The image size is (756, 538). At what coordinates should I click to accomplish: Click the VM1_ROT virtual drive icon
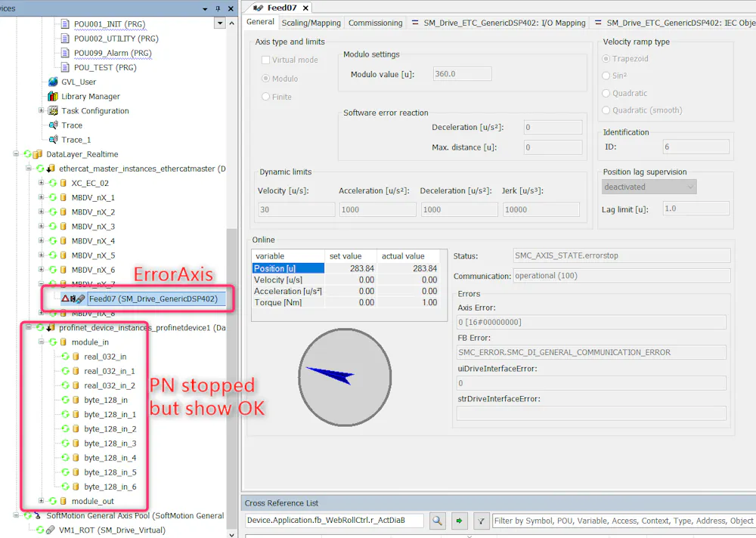(50, 530)
